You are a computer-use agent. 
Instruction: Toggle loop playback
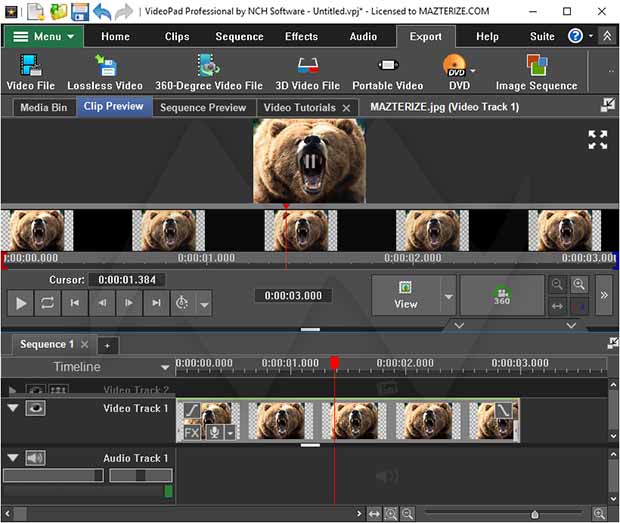pyautogui.click(x=47, y=303)
